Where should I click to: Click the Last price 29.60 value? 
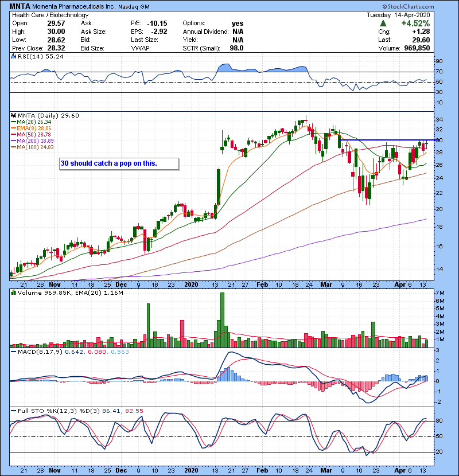[x=421, y=40]
